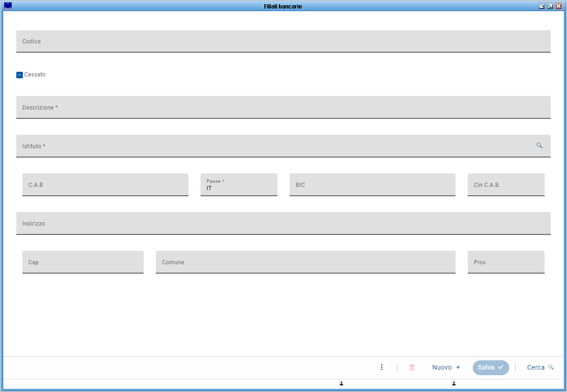The height and width of the screenshot is (392, 567).
Task: Create a new record with Nuovo
Action: click(446, 367)
